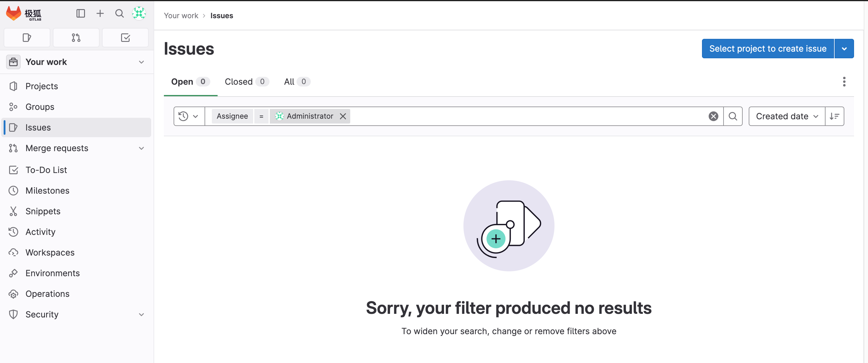The width and height of the screenshot is (868, 363).
Task: Open the create issue dropdown arrow
Action: coord(844,49)
